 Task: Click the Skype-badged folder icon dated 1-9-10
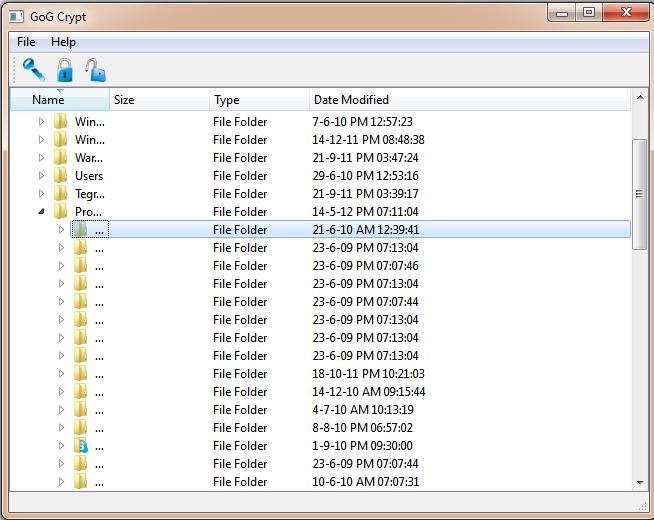pos(81,446)
